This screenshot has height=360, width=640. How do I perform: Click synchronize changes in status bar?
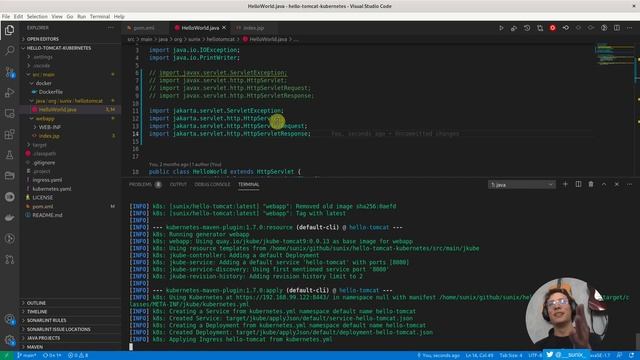coord(52,356)
